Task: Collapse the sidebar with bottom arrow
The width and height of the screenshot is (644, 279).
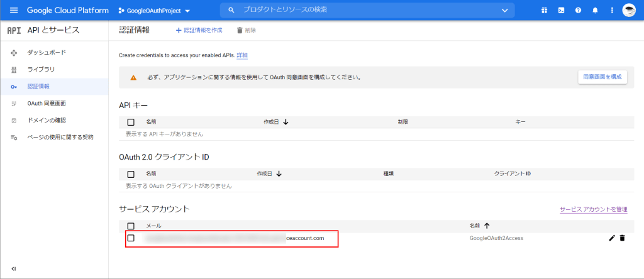Action: (x=14, y=269)
